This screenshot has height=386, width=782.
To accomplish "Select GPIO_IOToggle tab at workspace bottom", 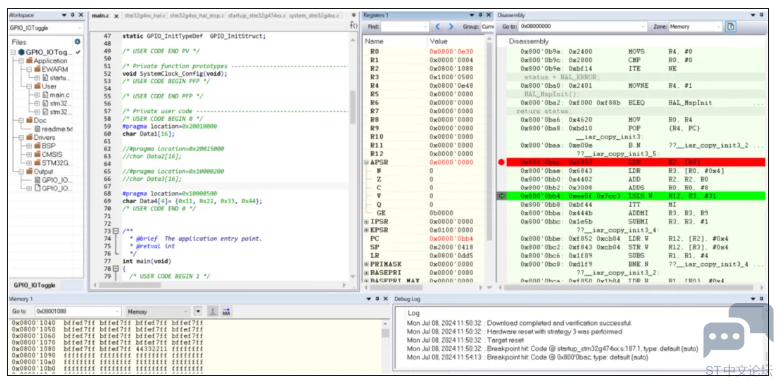I will pos(34,285).
